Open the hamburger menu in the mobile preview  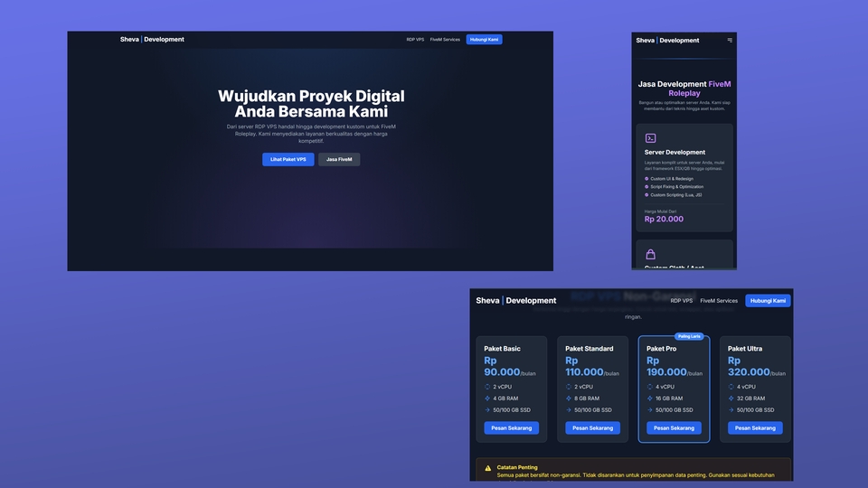pyautogui.click(x=730, y=41)
